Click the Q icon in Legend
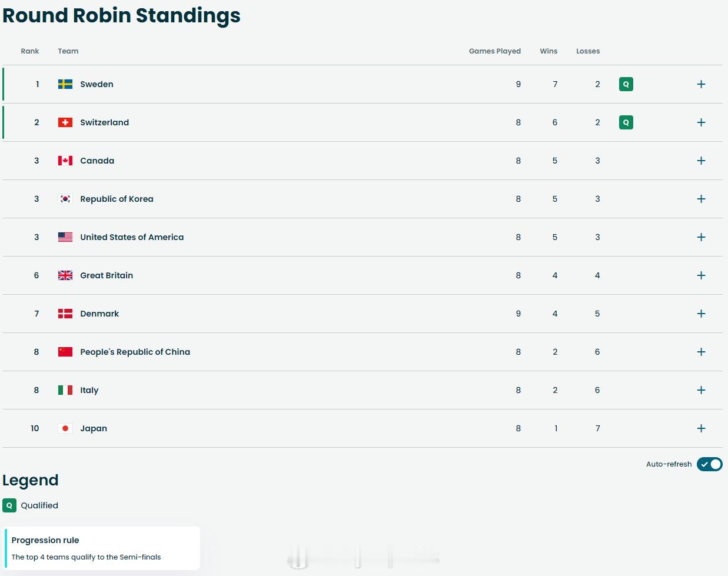 tap(9, 505)
